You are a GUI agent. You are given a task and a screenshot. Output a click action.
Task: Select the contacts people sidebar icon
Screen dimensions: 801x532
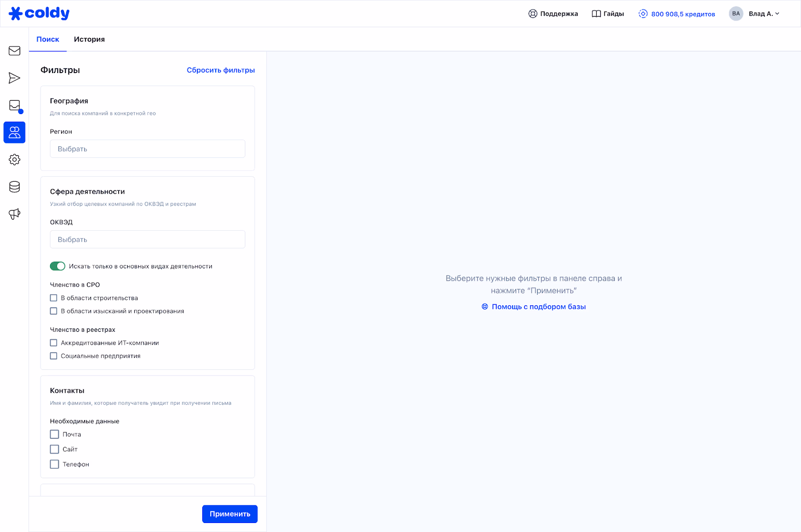[x=15, y=133]
